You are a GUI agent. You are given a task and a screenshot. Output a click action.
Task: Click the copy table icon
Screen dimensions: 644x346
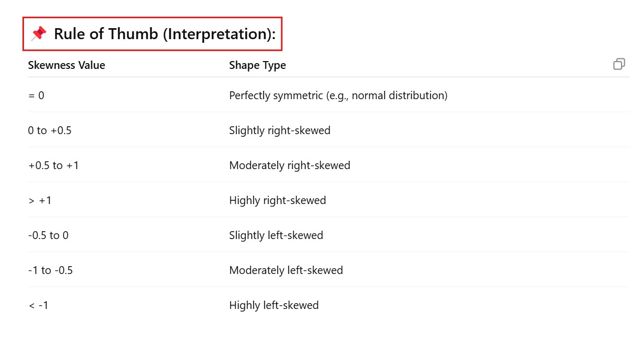[x=619, y=64]
